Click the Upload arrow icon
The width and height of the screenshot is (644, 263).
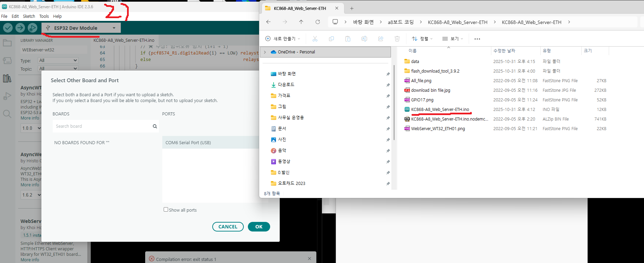click(x=20, y=28)
